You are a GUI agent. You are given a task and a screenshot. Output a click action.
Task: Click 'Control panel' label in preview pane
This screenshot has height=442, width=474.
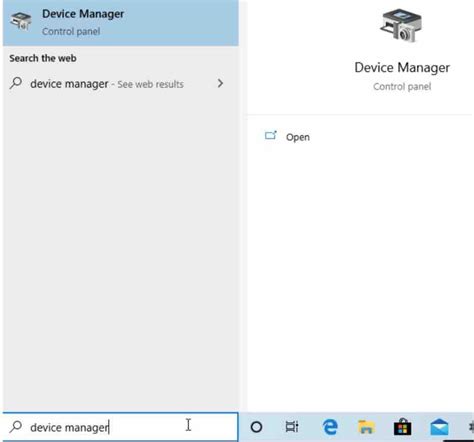click(402, 86)
